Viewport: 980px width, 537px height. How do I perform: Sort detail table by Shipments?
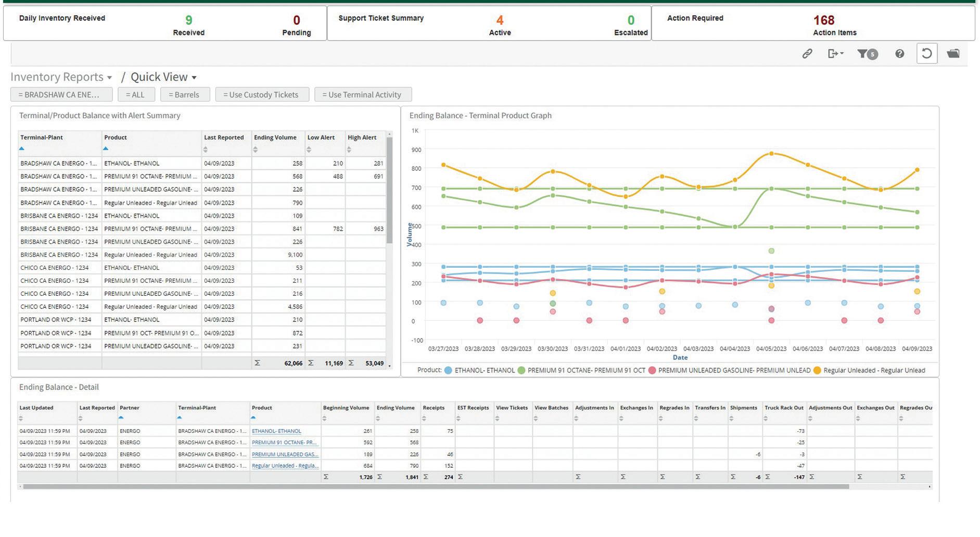pyautogui.click(x=732, y=418)
